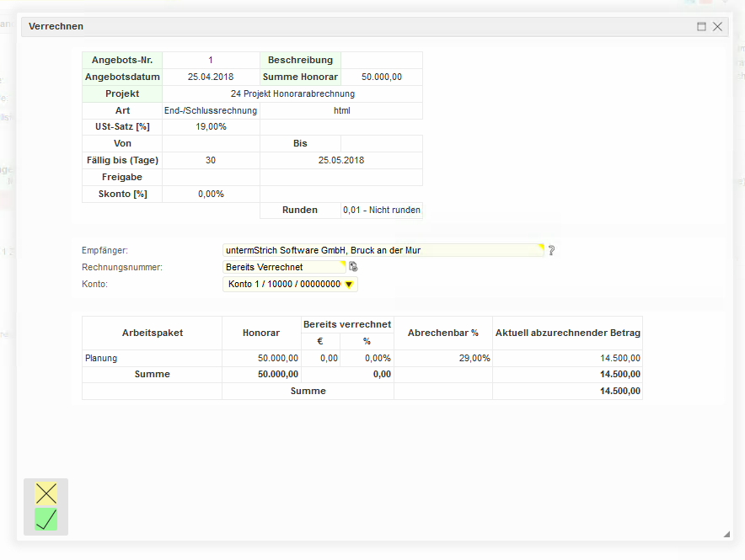Click the 'html' format cell

[x=341, y=110]
